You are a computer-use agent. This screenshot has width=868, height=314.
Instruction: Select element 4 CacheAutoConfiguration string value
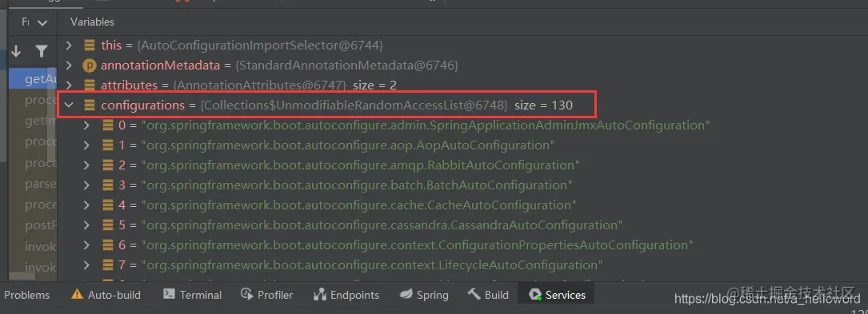pos(358,205)
